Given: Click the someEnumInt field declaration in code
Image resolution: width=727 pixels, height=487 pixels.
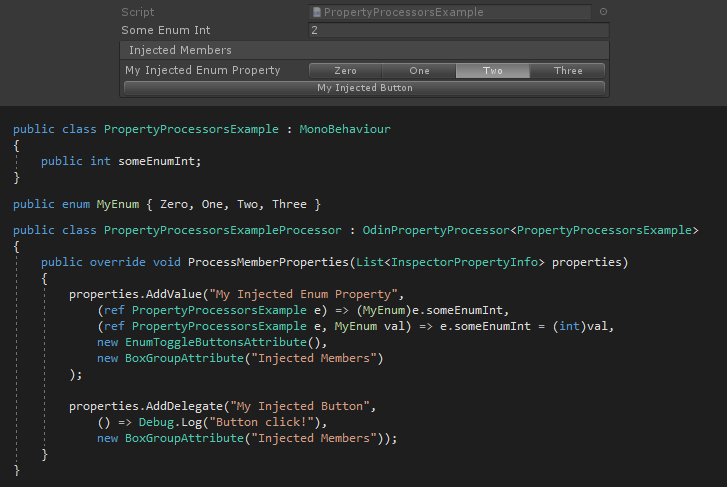Looking at the screenshot, I should coord(159,161).
